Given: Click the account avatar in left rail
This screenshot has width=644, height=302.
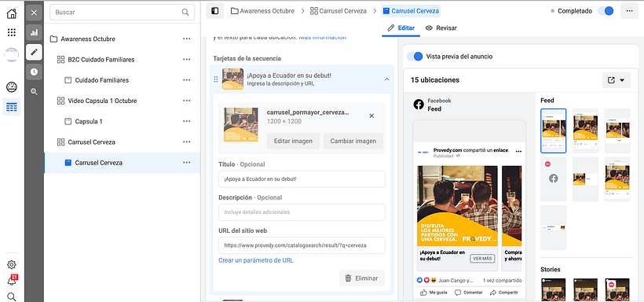Looking at the screenshot, I should 12,55.
